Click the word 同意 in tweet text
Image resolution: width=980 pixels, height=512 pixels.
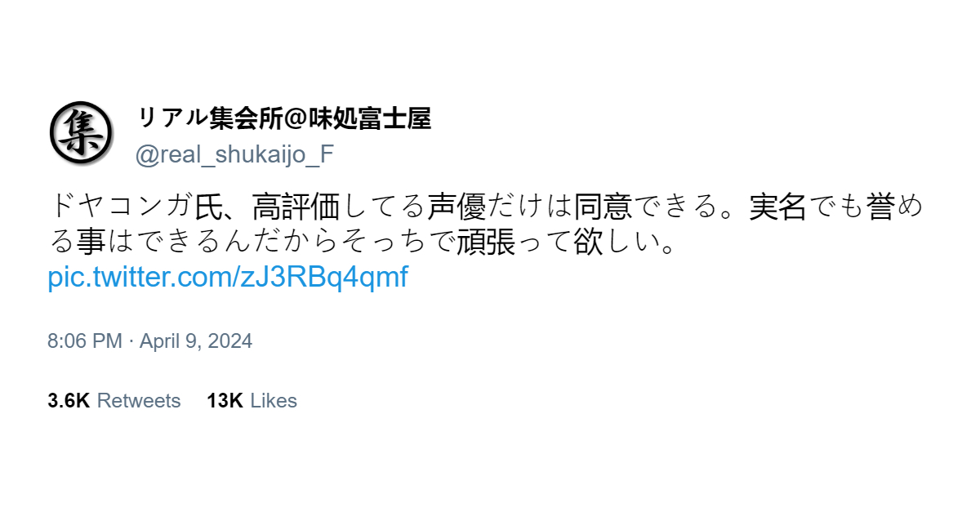click(x=603, y=207)
